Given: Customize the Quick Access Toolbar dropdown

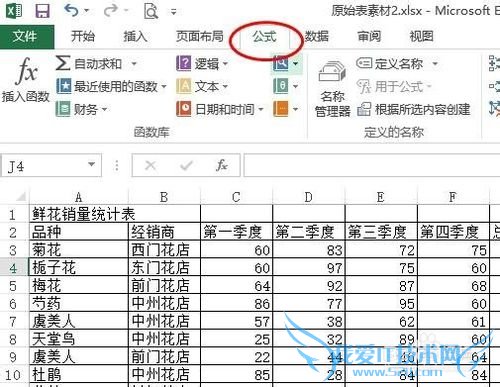Looking at the screenshot, I should coord(174,12).
